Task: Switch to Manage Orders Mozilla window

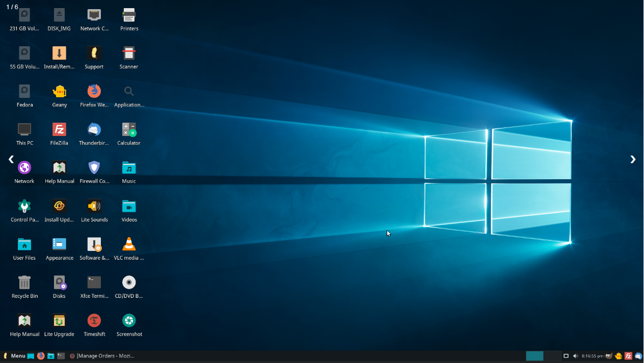Action: 102,356
